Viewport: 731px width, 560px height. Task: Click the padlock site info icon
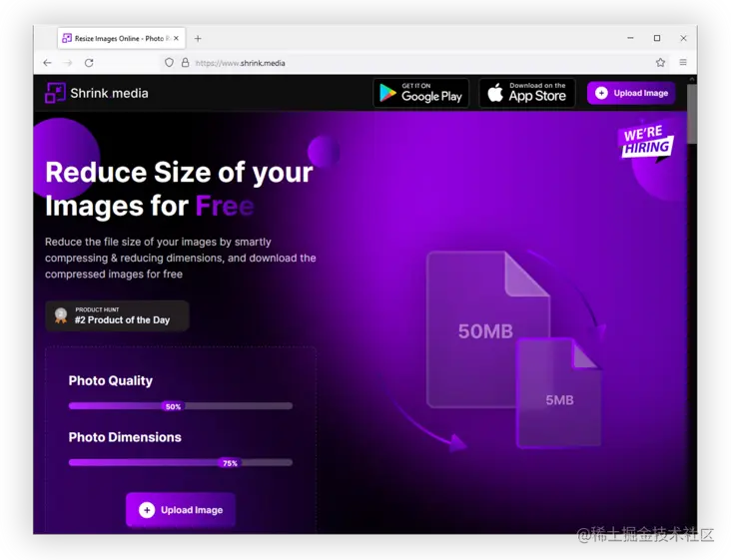[x=185, y=63]
